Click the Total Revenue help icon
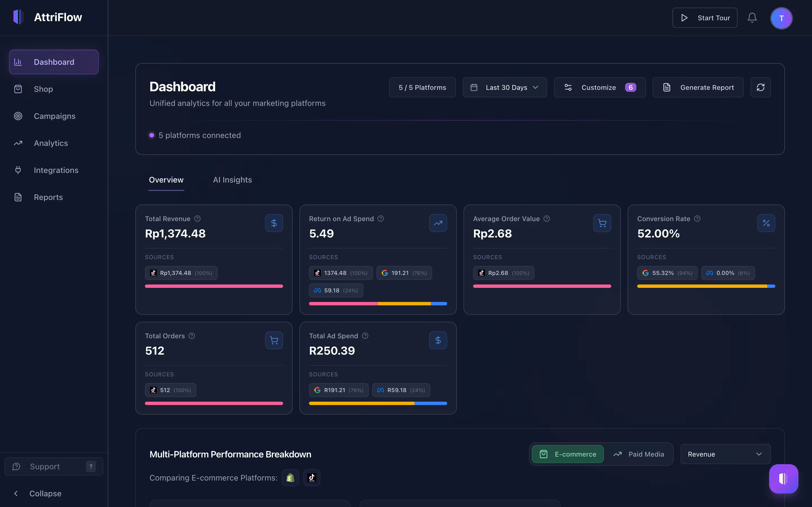 click(197, 219)
